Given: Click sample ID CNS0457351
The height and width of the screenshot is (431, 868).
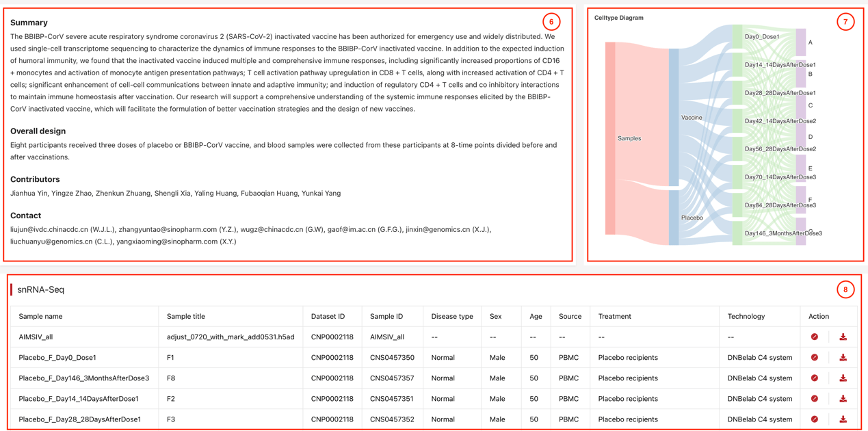Looking at the screenshot, I should click(392, 399).
